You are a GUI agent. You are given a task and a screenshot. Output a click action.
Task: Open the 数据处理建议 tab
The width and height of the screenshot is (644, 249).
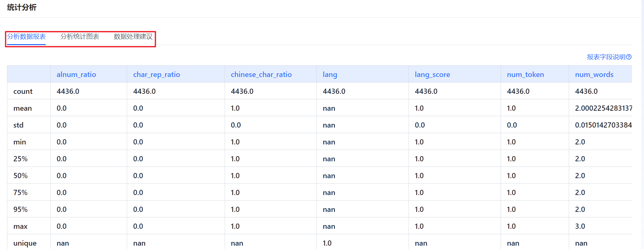(133, 36)
